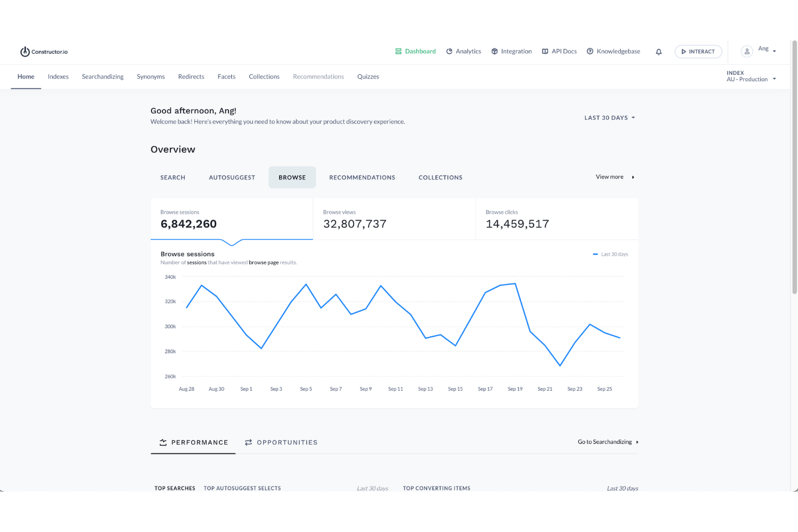
Task: Select the Facets tab
Action: 226,77
